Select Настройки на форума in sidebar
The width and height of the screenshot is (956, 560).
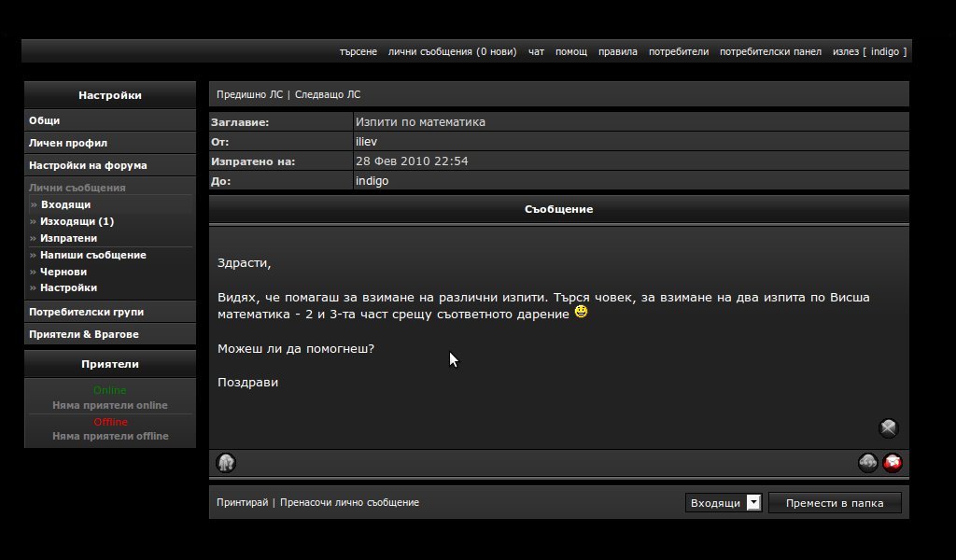coord(88,165)
